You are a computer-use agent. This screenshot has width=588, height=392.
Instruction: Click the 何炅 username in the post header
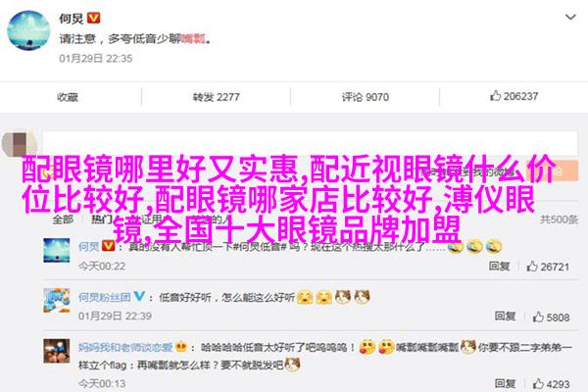[71, 18]
